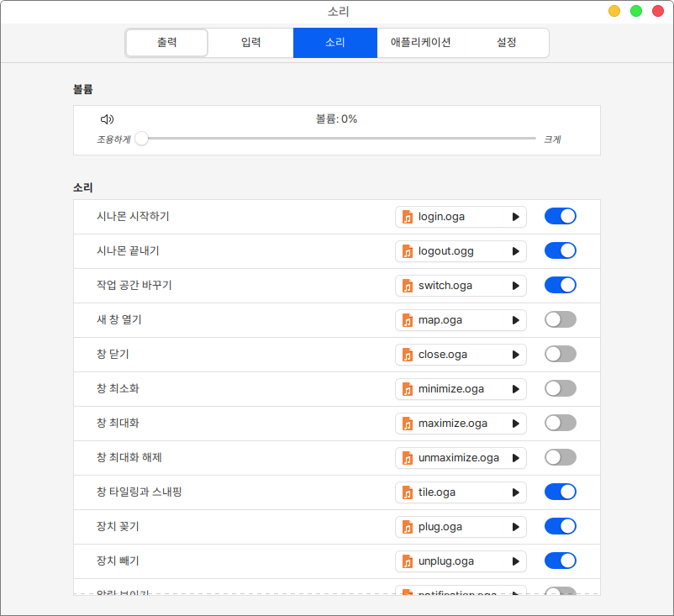Turn off the 장치 꽂기 sound switch
This screenshot has width=674, height=616.
560,527
